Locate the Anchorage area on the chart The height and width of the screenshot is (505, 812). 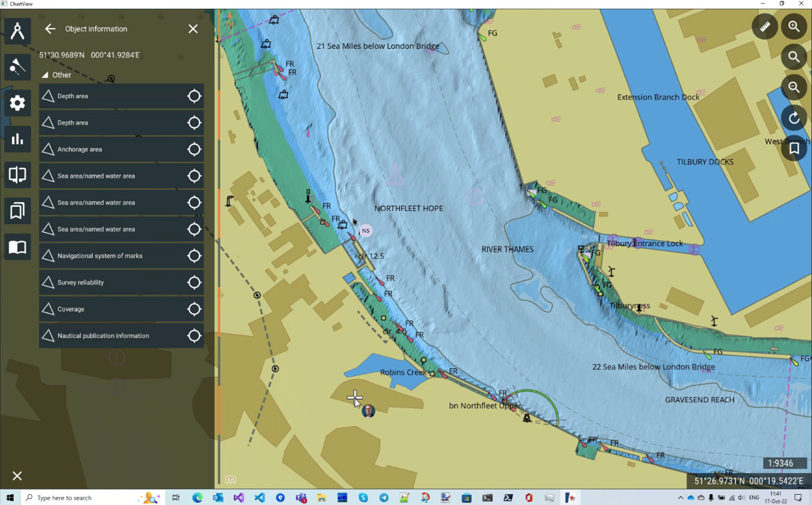194,149
